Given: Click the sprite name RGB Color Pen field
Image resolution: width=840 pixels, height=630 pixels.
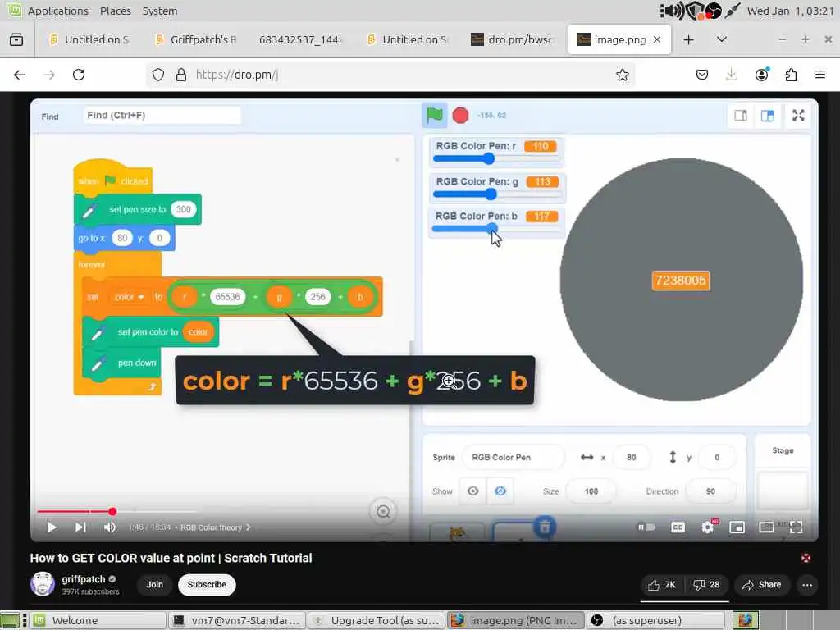Looking at the screenshot, I should tap(513, 458).
